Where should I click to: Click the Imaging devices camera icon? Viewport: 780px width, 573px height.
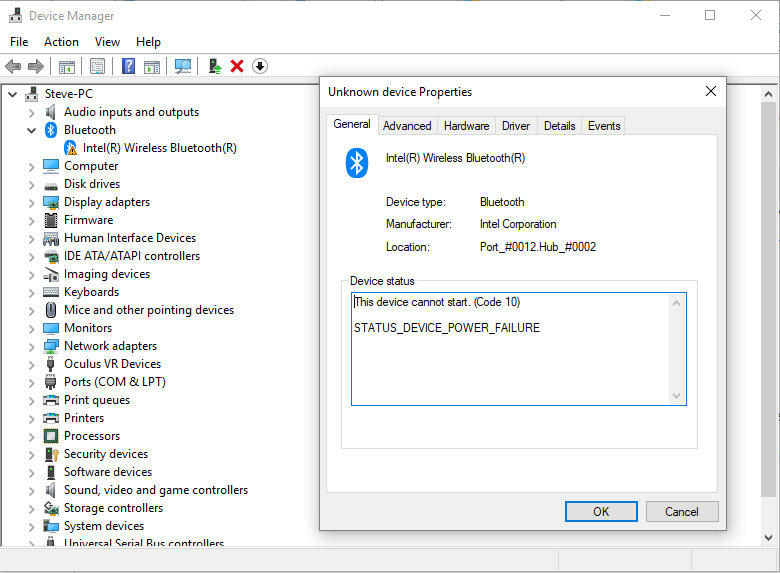[51, 274]
